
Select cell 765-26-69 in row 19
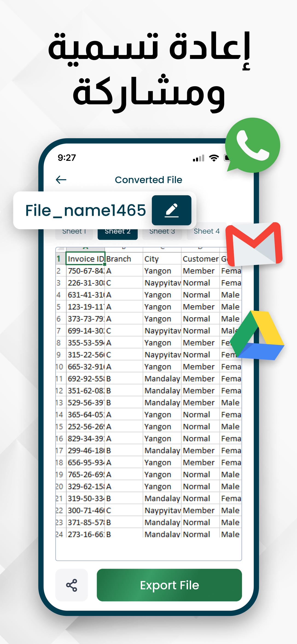tap(85, 474)
